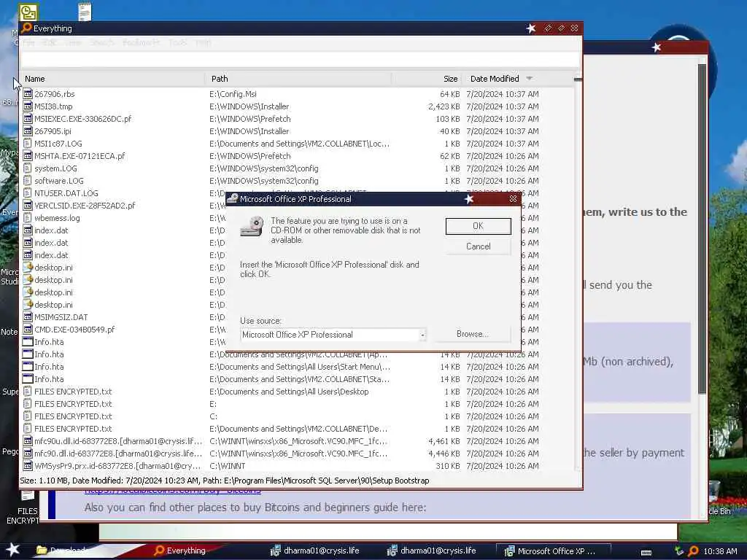Toggle the Date Modified sort arrow

(x=529, y=79)
